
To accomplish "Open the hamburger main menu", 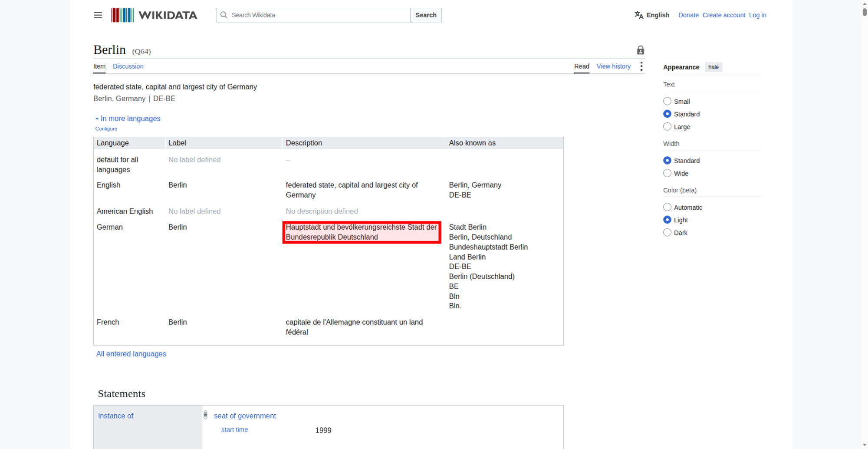I will pos(98,15).
